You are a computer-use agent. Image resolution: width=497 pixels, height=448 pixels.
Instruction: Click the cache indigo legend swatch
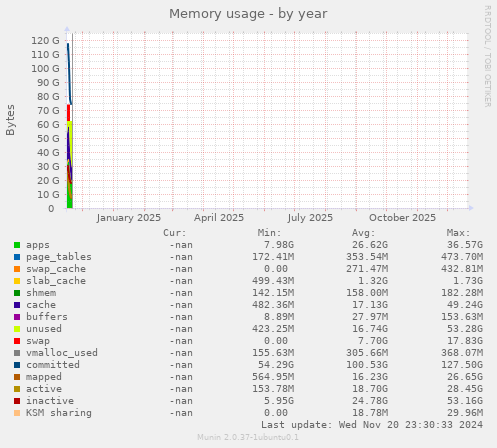pyautogui.click(x=17, y=305)
